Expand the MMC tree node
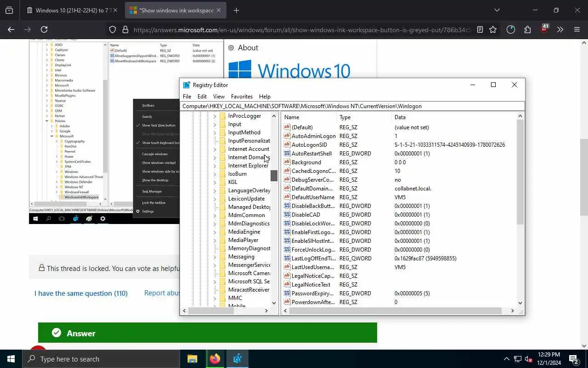 [215, 299]
